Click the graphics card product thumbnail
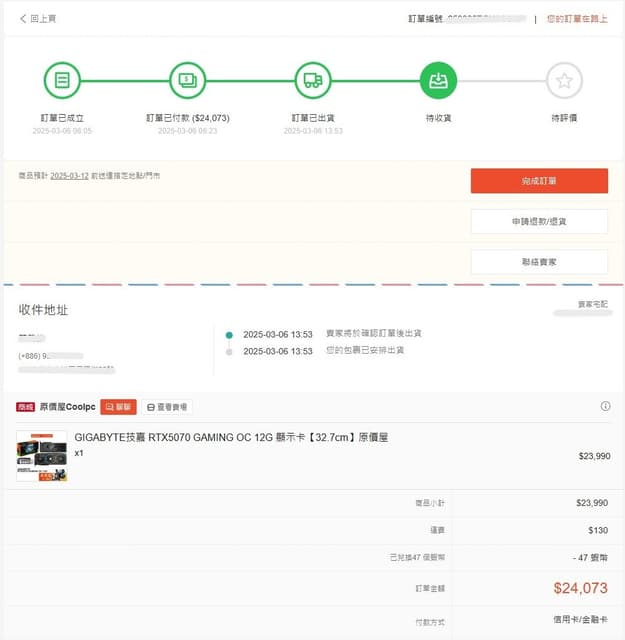 tap(42, 456)
